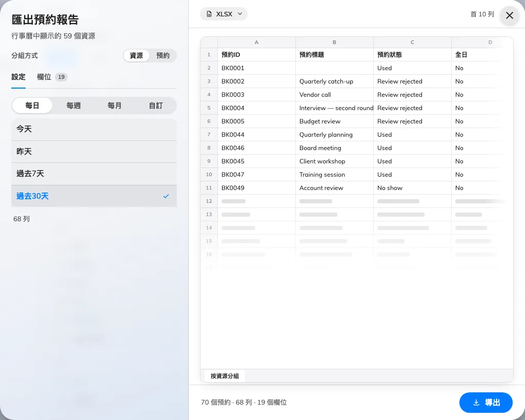
Task: Click Used status in BK0046 row
Action: click(413, 148)
